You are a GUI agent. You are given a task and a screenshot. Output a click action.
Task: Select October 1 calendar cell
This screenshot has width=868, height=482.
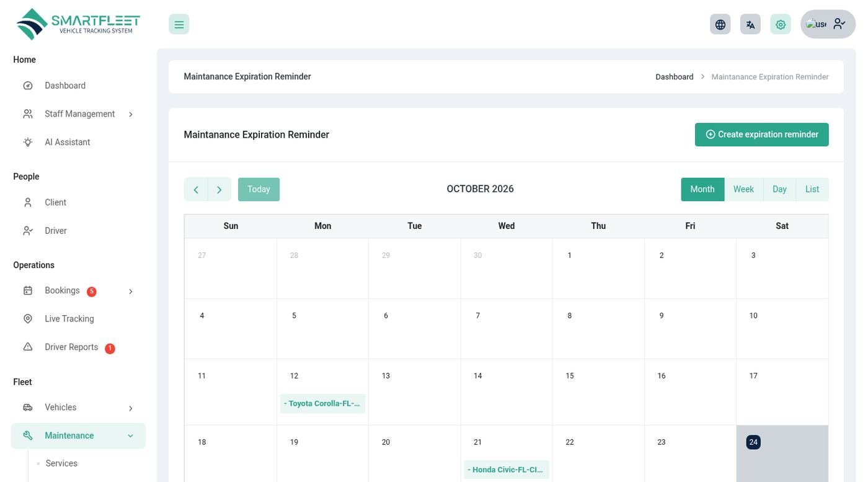click(x=598, y=269)
